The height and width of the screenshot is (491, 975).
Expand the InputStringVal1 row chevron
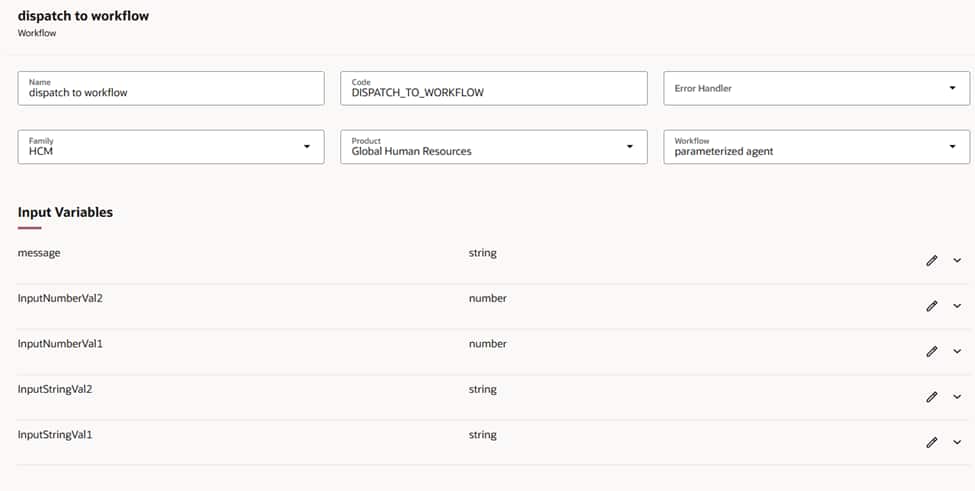point(957,442)
